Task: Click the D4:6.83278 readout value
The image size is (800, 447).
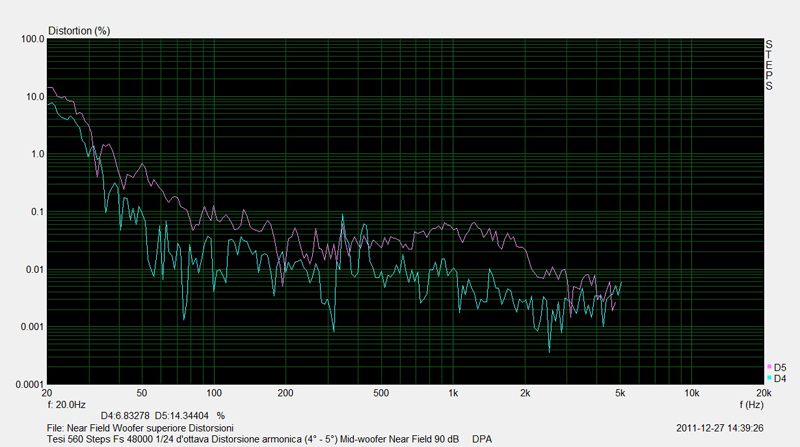Action: tap(125, 416)
